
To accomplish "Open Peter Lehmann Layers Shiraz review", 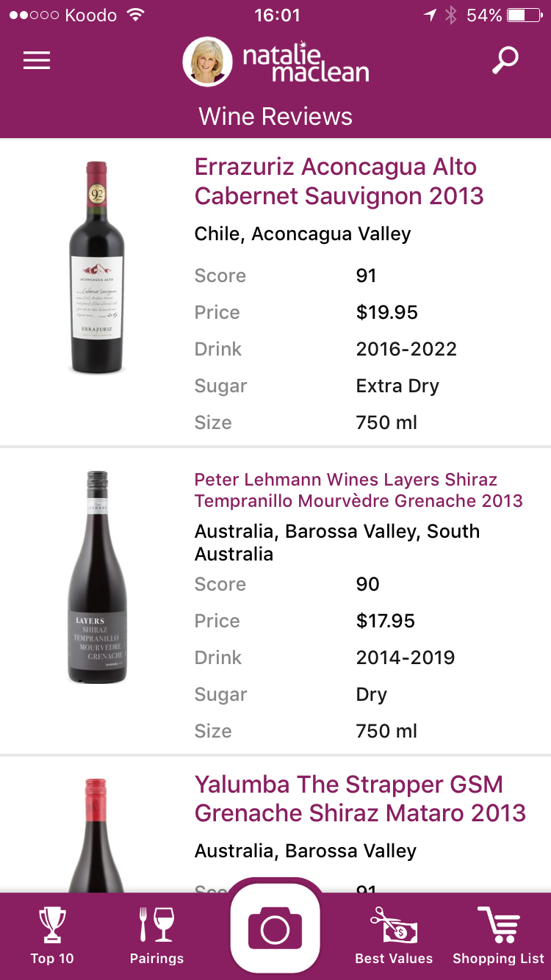I will (x=359, y=490).
